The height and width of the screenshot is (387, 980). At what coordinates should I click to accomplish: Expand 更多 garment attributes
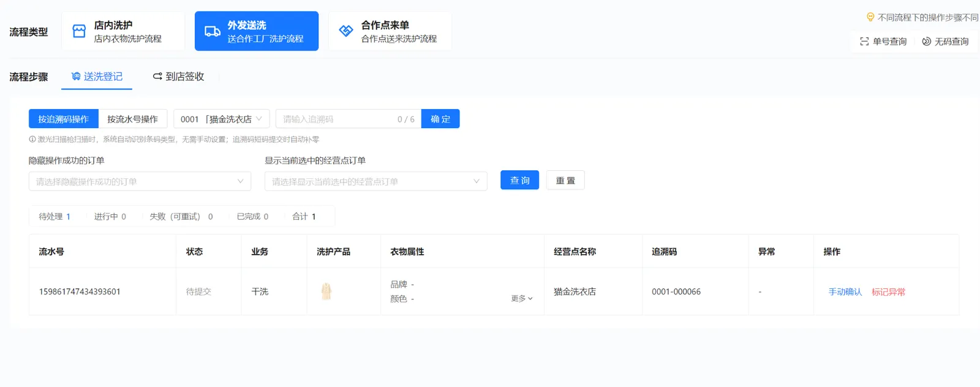point(522,299)
